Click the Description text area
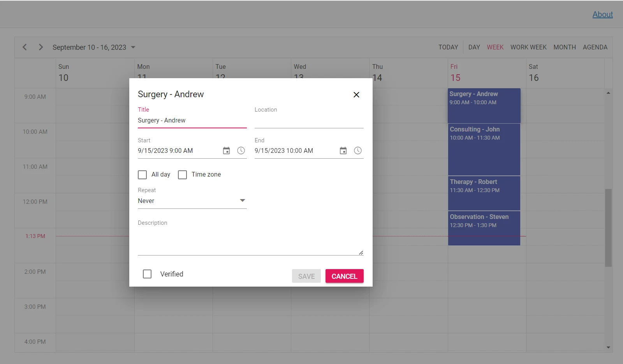This screenshot has width=623, height=364. click(x=251, y=242)
